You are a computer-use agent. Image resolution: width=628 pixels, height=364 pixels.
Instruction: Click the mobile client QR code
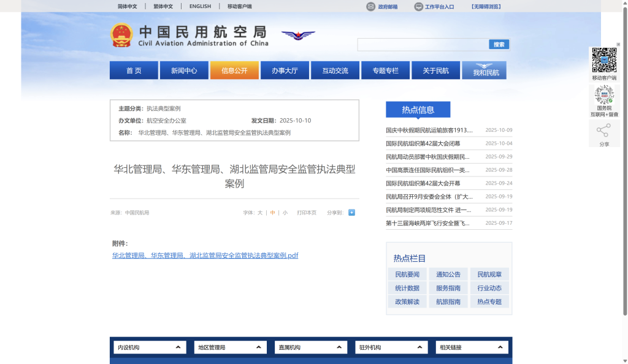coord(604,60)
